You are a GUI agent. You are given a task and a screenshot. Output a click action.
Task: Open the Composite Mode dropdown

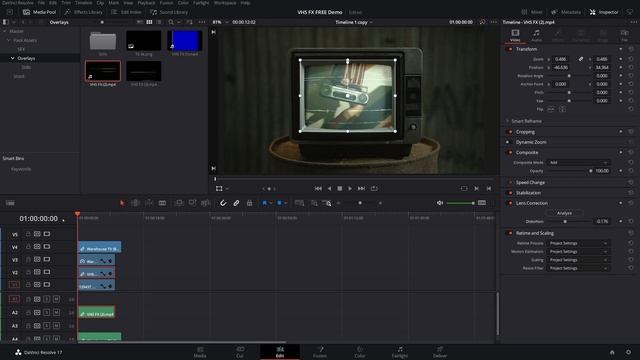[578, 162]
